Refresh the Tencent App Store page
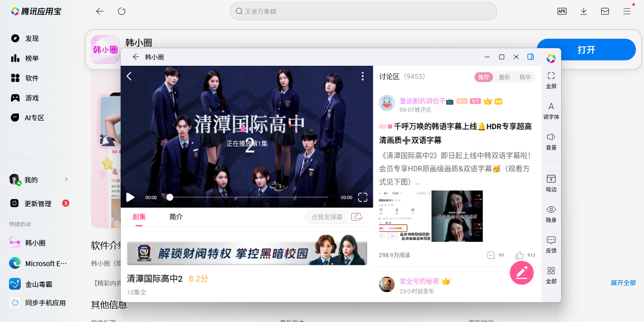The image size is (644, 322). [x=122, y=11]
